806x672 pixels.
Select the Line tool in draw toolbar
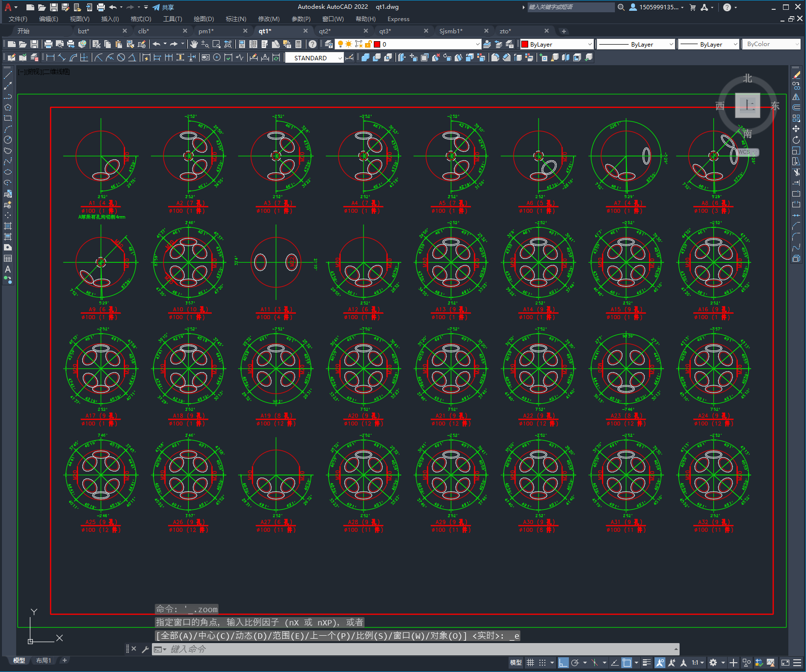pos(8,75)
